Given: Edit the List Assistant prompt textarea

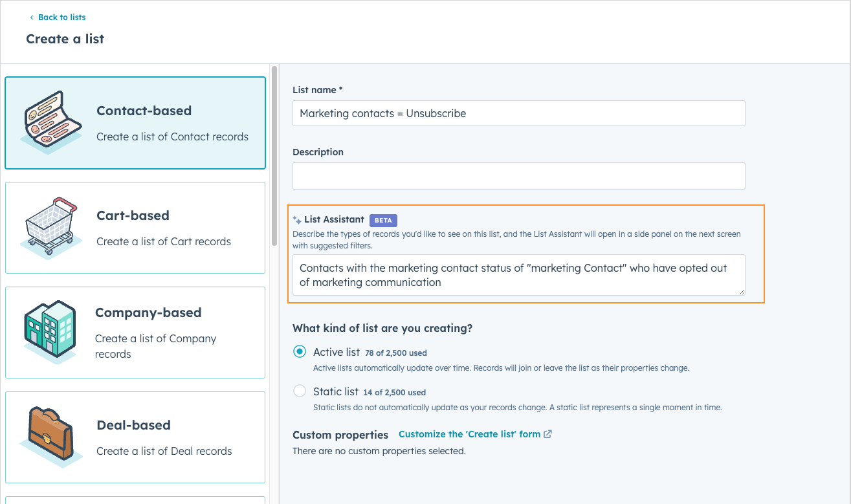Looking at the screenshot, I should coord(518,275).
